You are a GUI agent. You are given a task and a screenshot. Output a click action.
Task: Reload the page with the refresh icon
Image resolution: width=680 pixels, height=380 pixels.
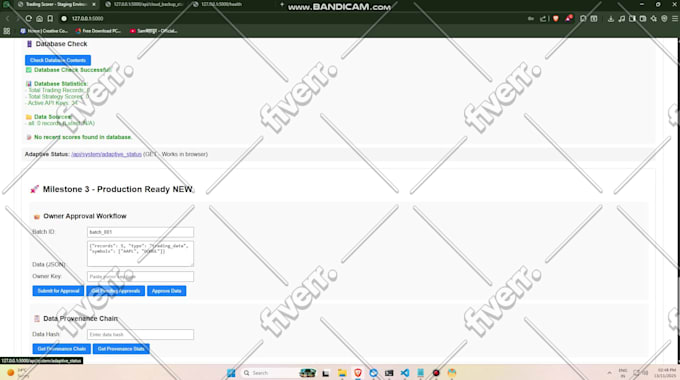pyautogui.click(x=29, y=19)
